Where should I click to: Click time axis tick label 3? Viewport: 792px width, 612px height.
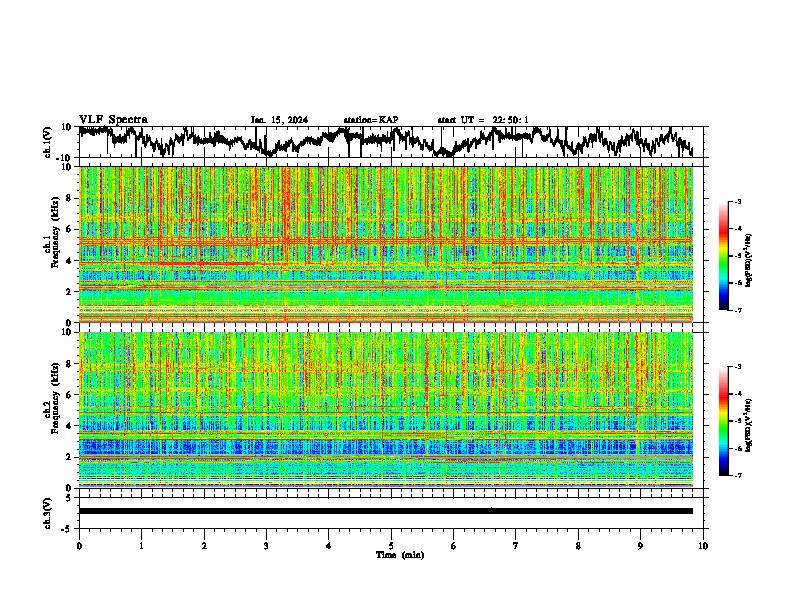click(x=266, y=546)
